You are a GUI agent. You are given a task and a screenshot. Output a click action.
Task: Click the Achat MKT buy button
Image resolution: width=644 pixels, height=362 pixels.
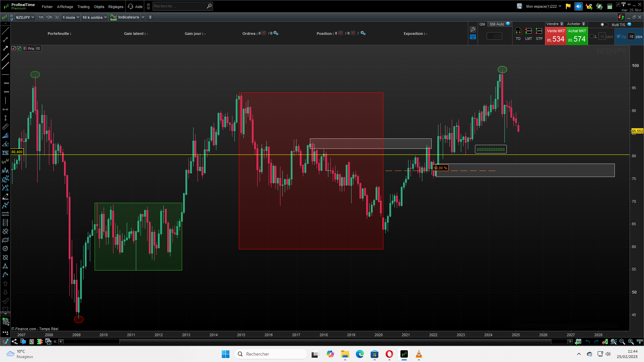coord(577,36)
